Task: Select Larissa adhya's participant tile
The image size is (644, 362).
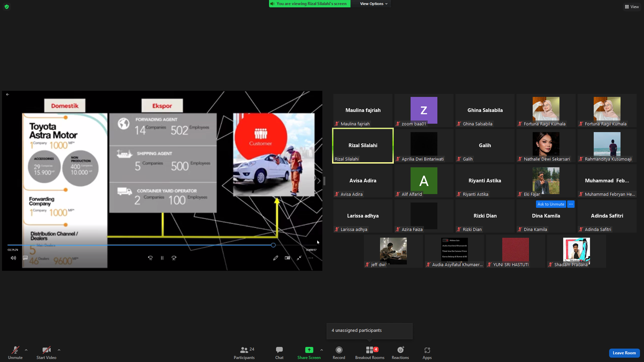Action: pyautogui.click(x=363, y=216)
